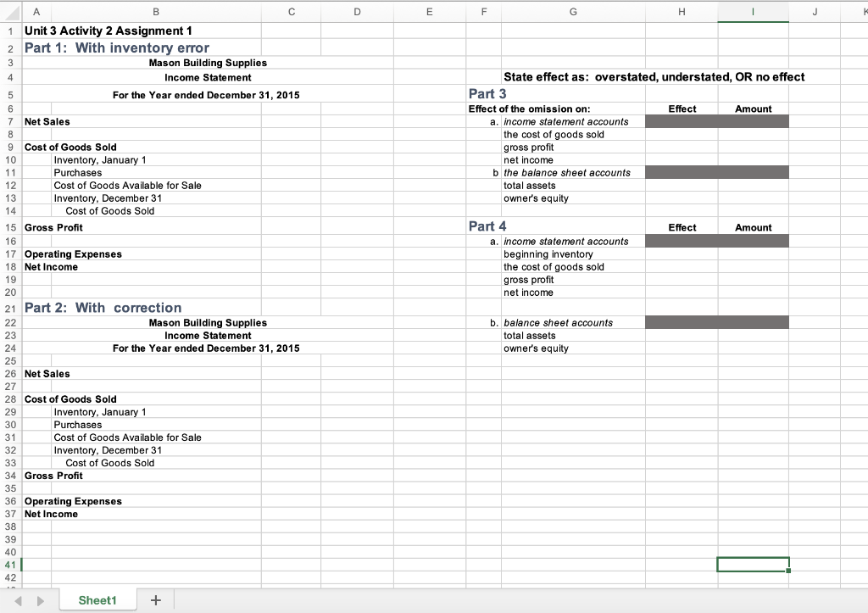Select column A header
Screen dimensions: 868x613
[x=36, y=12]
